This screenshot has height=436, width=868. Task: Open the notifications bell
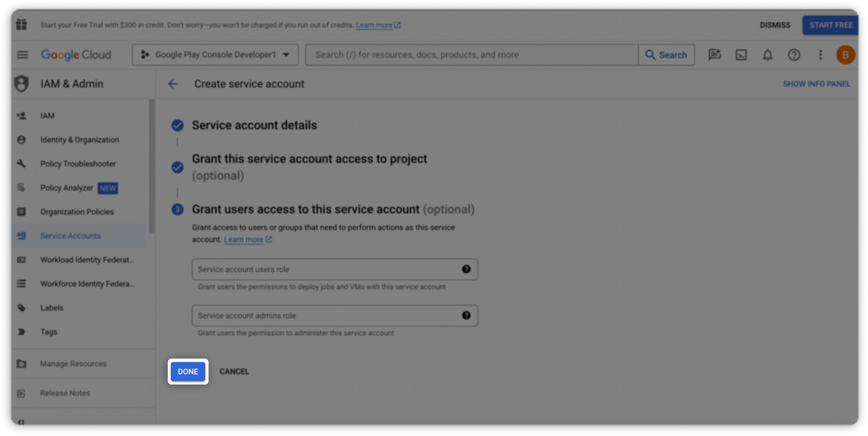[x=767, y=55]
